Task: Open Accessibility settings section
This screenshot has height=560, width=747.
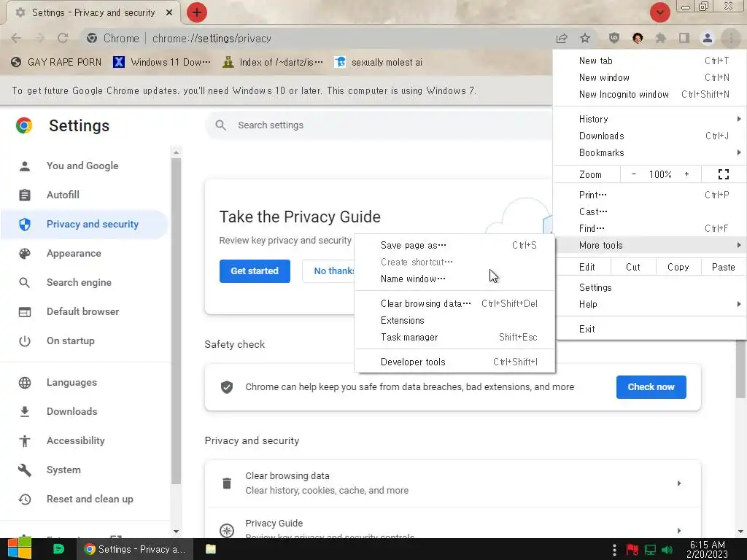Action: (85, 440)
